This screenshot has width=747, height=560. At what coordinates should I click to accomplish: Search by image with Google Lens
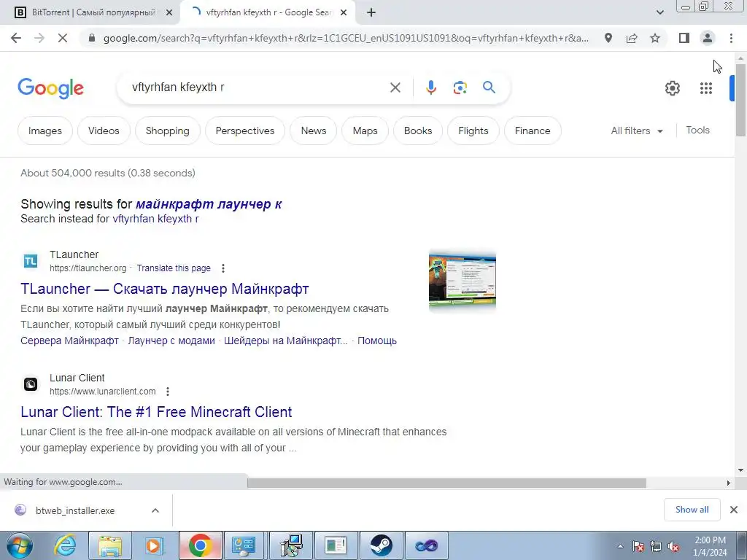pos(460,87)
